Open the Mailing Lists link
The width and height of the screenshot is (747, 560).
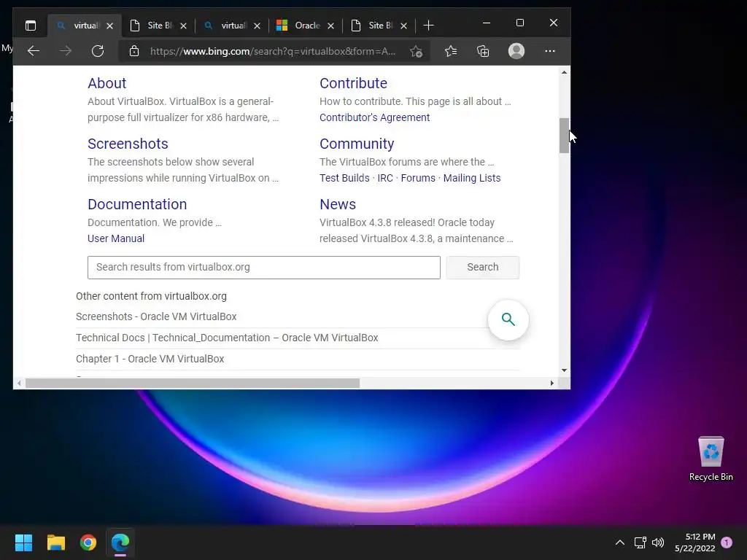472,178
